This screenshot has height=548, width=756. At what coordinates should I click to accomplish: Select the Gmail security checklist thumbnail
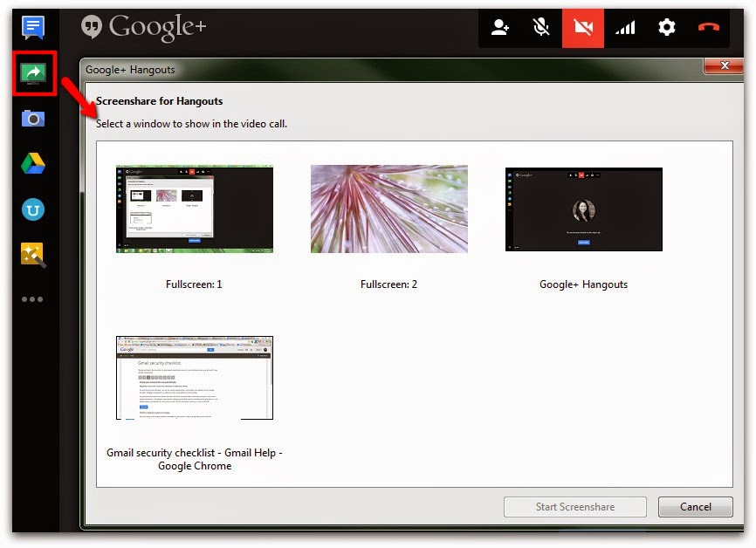click(195, 378)
